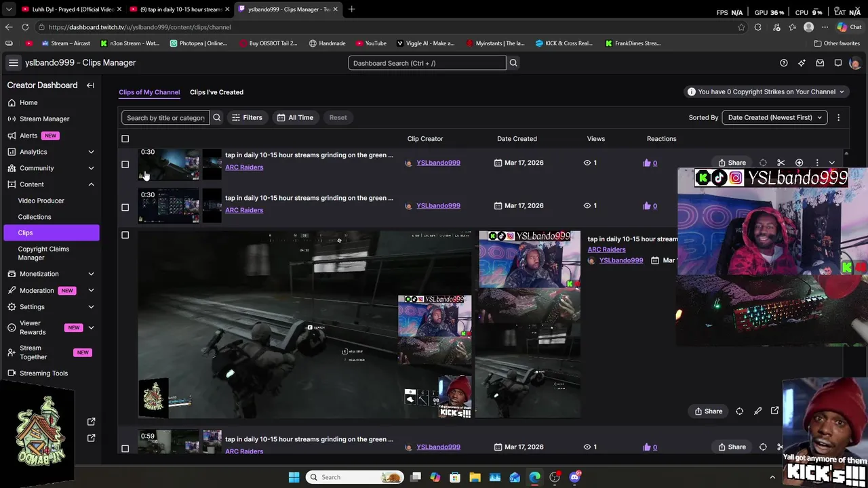Screen dimensions: 868x488
Task: Bookmark the page with the star icon
Action: [741, 27]
